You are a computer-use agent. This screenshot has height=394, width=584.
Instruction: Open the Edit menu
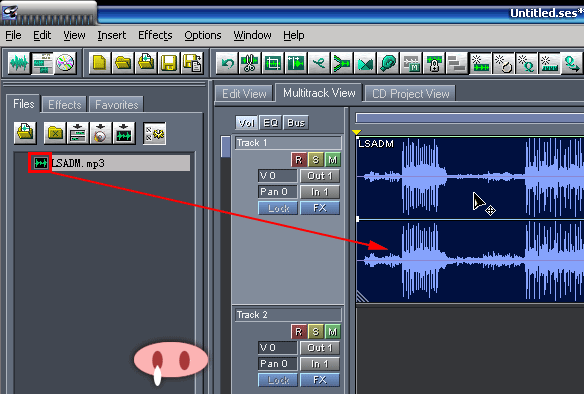click(42, 35)
